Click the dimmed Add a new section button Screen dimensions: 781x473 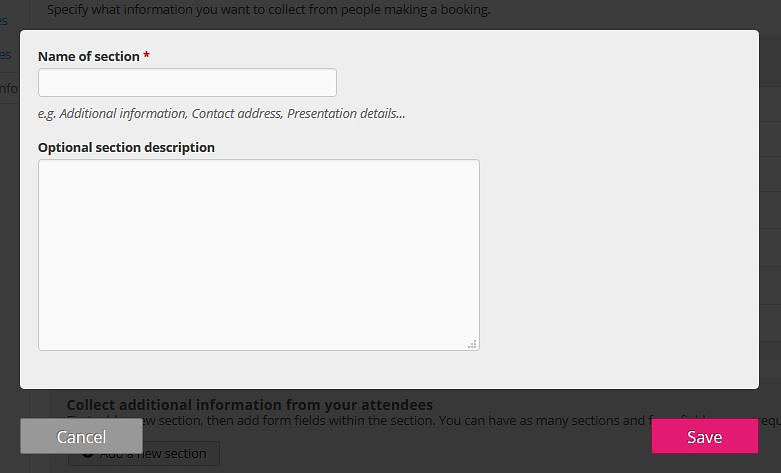click(179, 454)
